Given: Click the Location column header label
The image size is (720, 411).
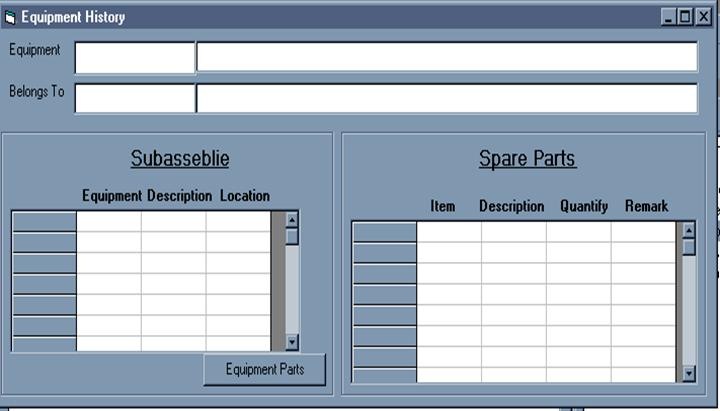Looking at the screenshot, I should click(245, 196).
